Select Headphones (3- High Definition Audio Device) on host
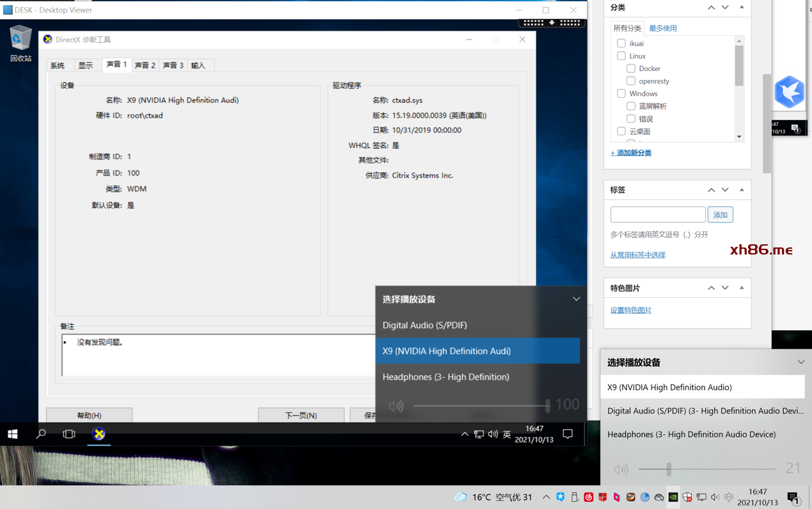The height and width of the screenshot is (509, 812). tap(703, 434)
